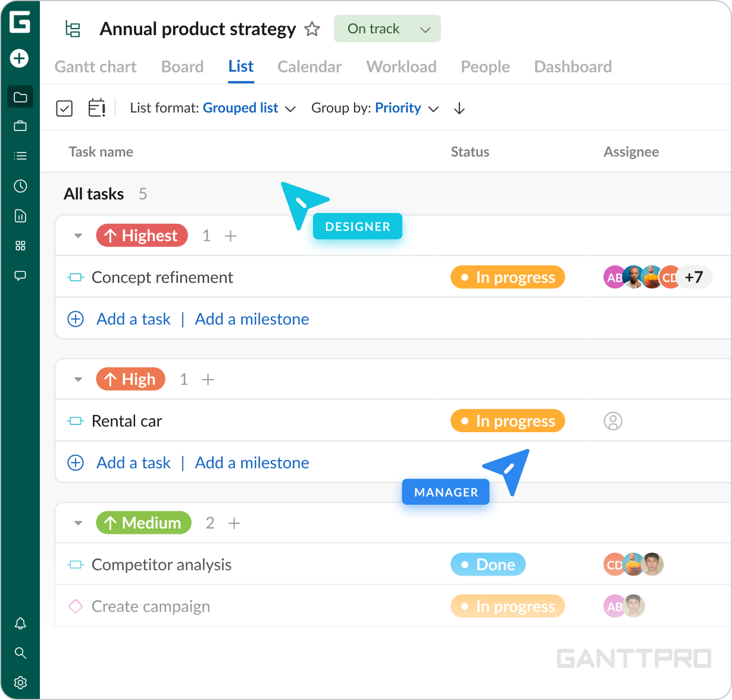Open the clock time log icon
The image size is (732, 700).
point(20,186)
